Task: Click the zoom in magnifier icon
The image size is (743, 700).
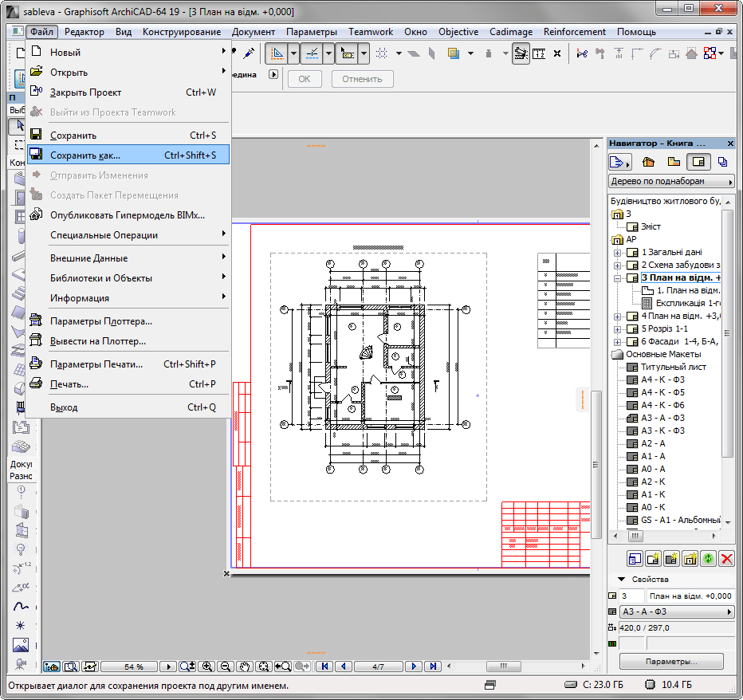Action: click(x=208, y=667)
